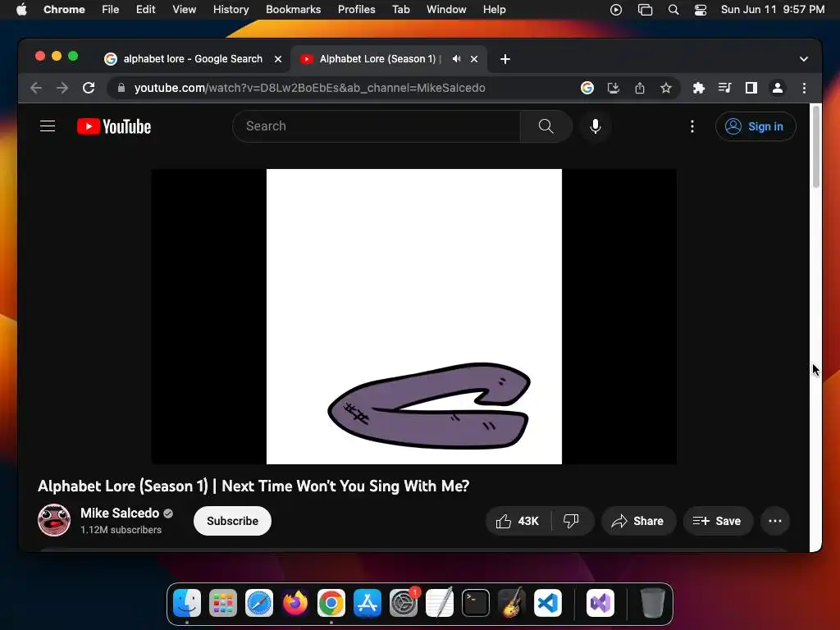Open Chrome's three-dot menu
Screen dimensions: 840x630
tap(804, 88)
